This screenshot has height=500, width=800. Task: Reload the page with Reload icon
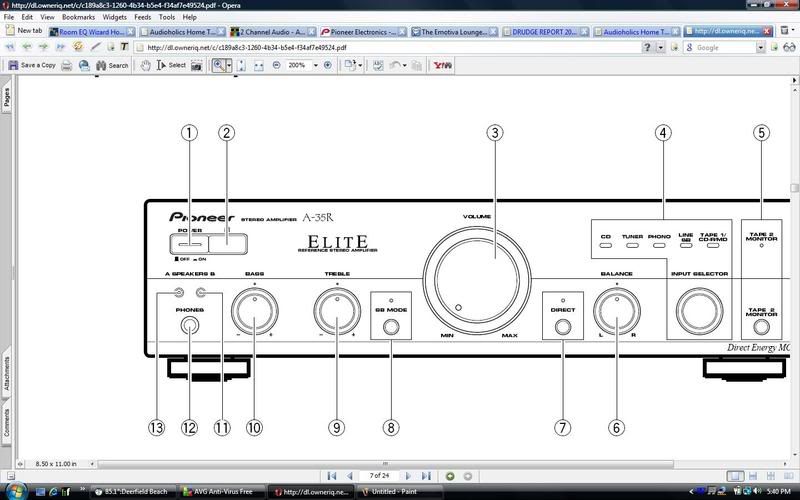(x=78, y=47)
